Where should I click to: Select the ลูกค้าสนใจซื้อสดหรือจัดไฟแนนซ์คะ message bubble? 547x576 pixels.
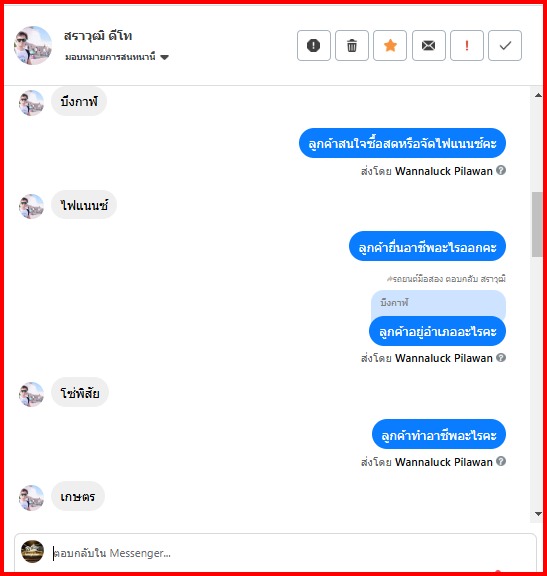point(402,143)
